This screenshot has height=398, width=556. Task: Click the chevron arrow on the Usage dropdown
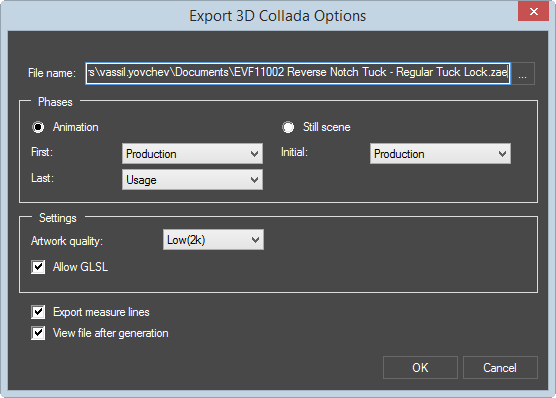coord(254,180)
